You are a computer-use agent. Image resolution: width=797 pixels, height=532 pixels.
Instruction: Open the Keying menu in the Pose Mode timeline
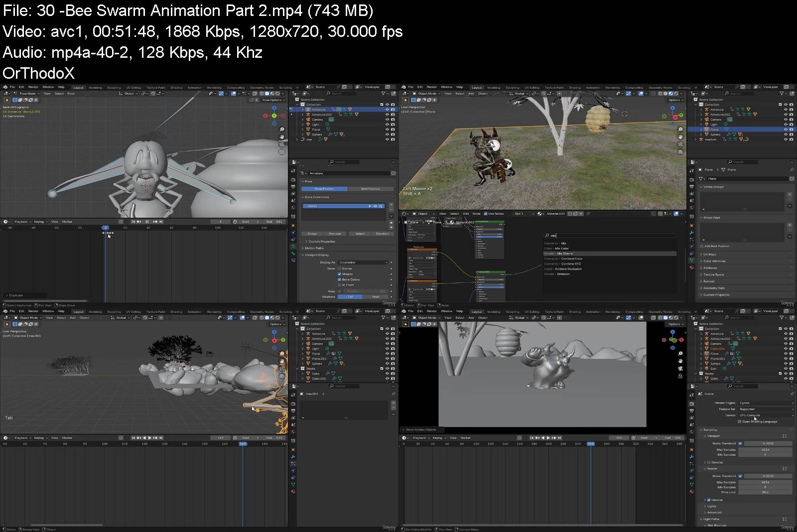[x=40, y=222]
